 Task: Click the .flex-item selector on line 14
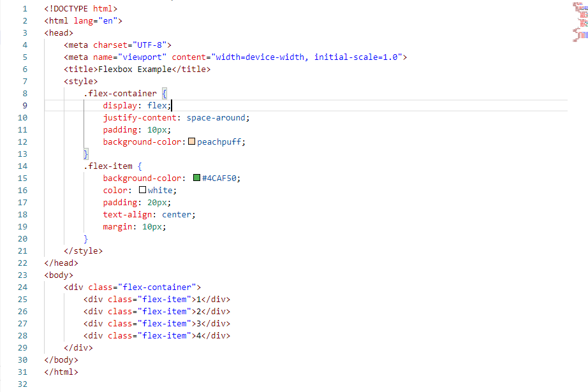108,166
